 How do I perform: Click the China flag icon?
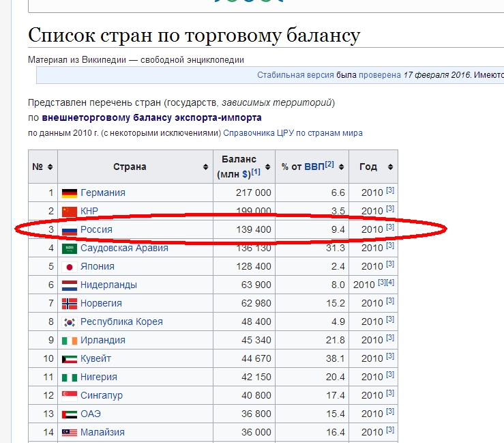click(70, 212)
